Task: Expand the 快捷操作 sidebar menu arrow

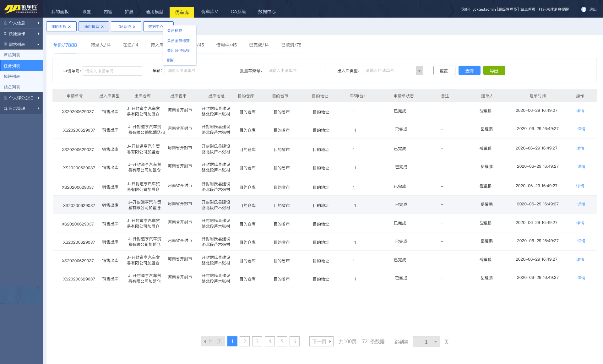Action: tap(39, 34)
